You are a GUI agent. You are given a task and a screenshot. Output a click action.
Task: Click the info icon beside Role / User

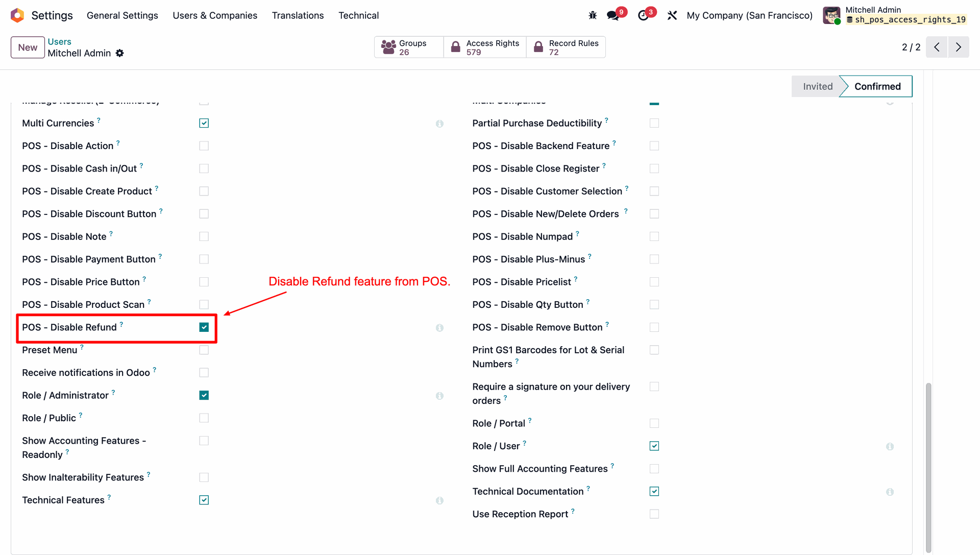click(x=890, y=446)
